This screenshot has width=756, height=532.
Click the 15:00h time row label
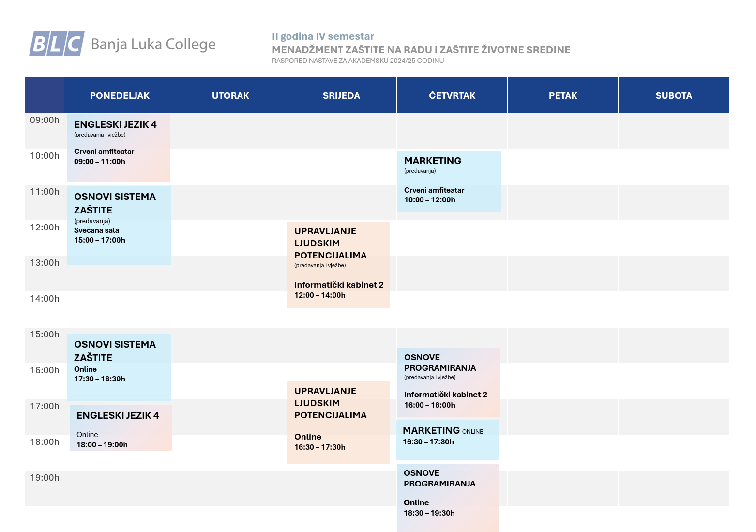click(x=45, y=334)
